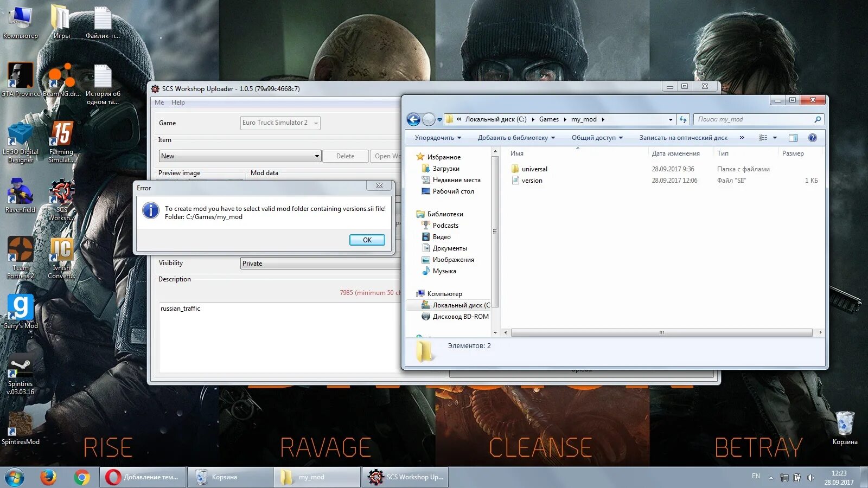The width and height of the screenshot is (868, 488).
Task: Select BeamNG.drive desktop icon
Action: pos(61,80)
